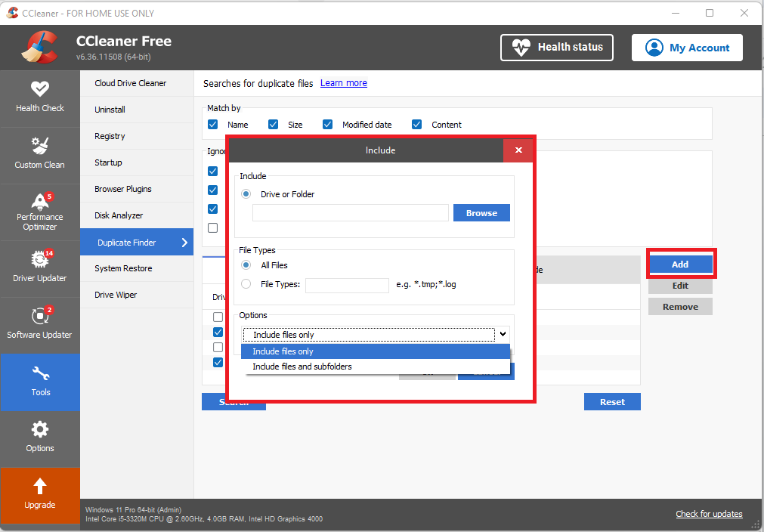The width and height of the screenshot is (764, 532).
Task: Click the Health status heart button
Action: click(x=557, y=47)
